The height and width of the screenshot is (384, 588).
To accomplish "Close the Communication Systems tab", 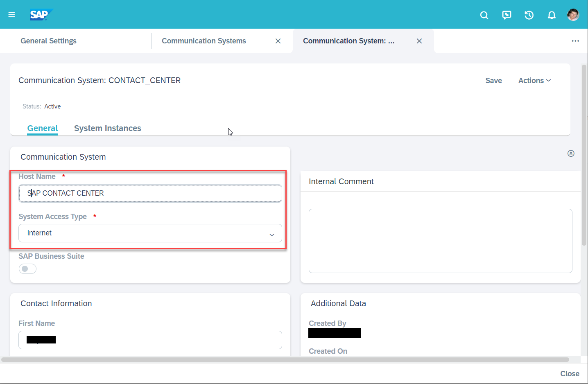I will coord(278,41).
